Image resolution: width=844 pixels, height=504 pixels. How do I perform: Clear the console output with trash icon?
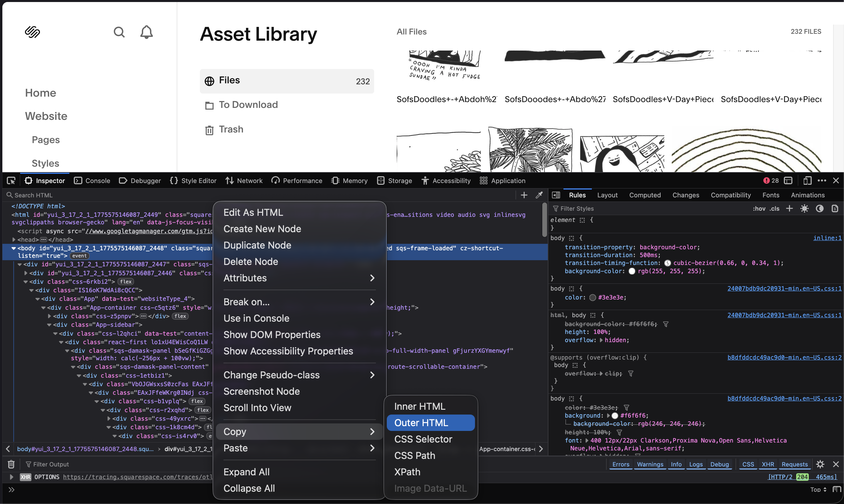[x=11, y=464]
